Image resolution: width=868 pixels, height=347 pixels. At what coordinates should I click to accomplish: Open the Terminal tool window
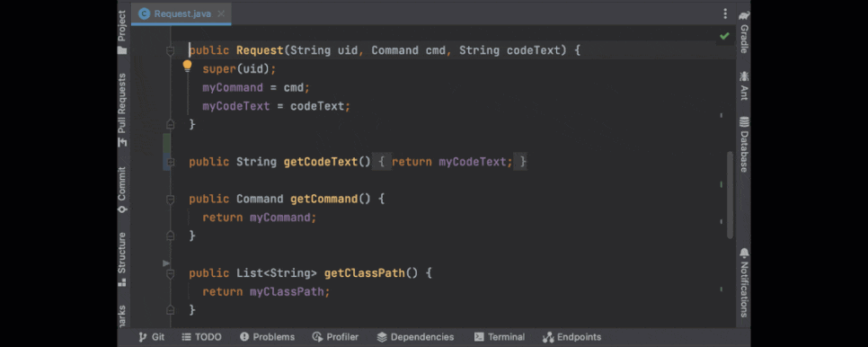point(500,337)
